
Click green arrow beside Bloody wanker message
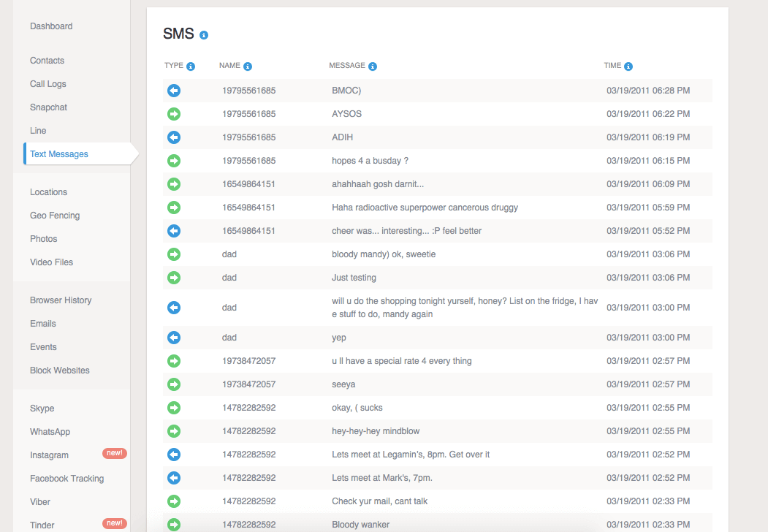pos(174,524)
